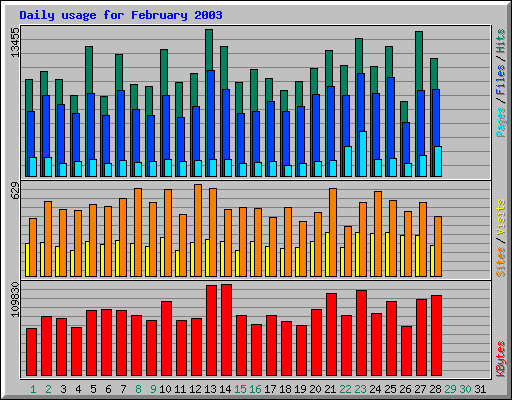512x400 pixels.
Task: Select the green Hits bar for day 26
Action: pyautogui.click(x=404, y=112)
